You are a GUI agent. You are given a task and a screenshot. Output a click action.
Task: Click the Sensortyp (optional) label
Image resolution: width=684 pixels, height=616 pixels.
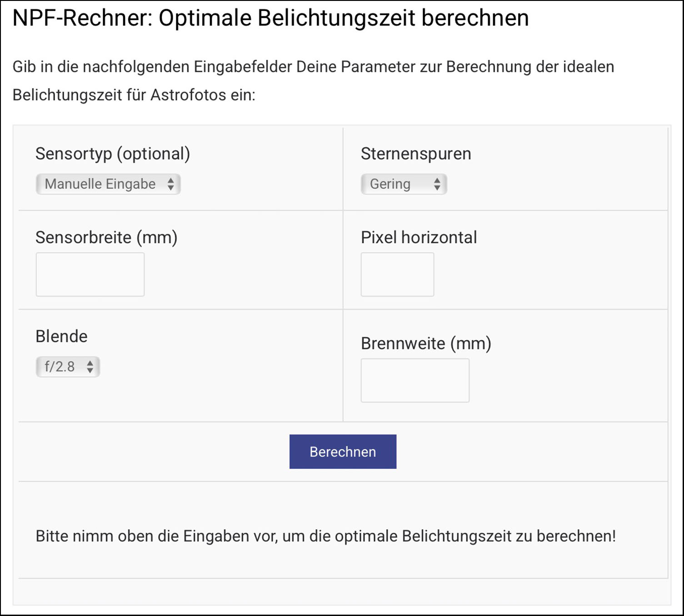click(113, 154)
